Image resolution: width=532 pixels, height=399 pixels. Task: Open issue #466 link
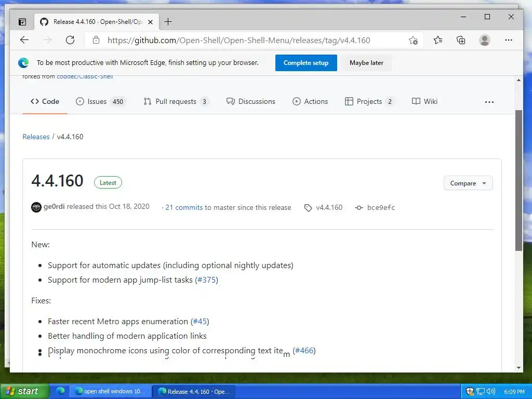304,351
